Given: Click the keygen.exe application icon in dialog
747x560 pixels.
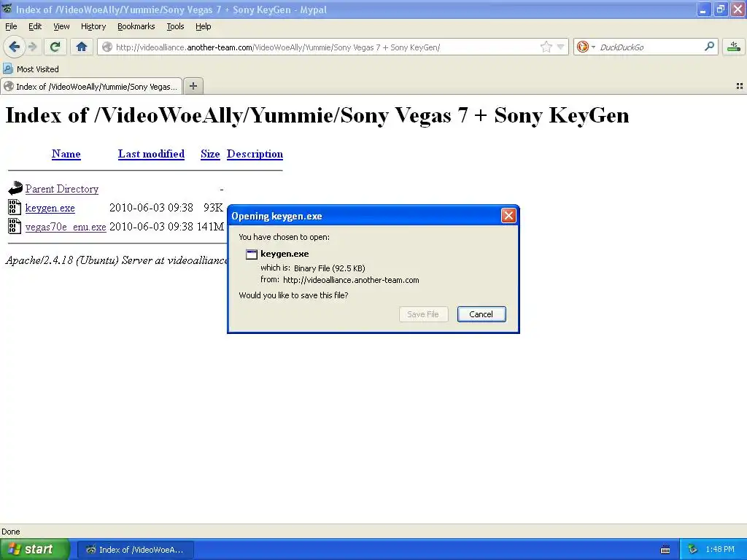Looking at the screenshot, I should [251, 254].
